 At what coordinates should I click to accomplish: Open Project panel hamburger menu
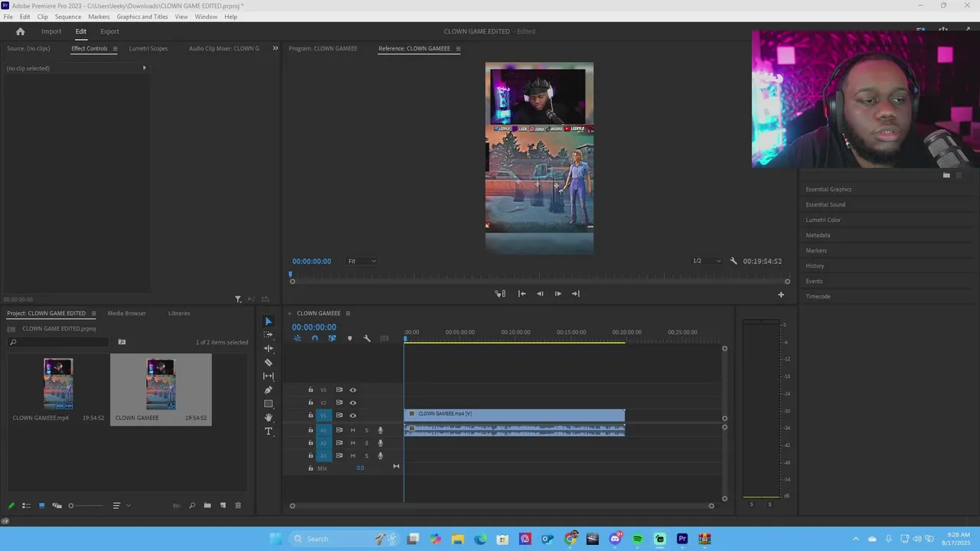[93, 313]
